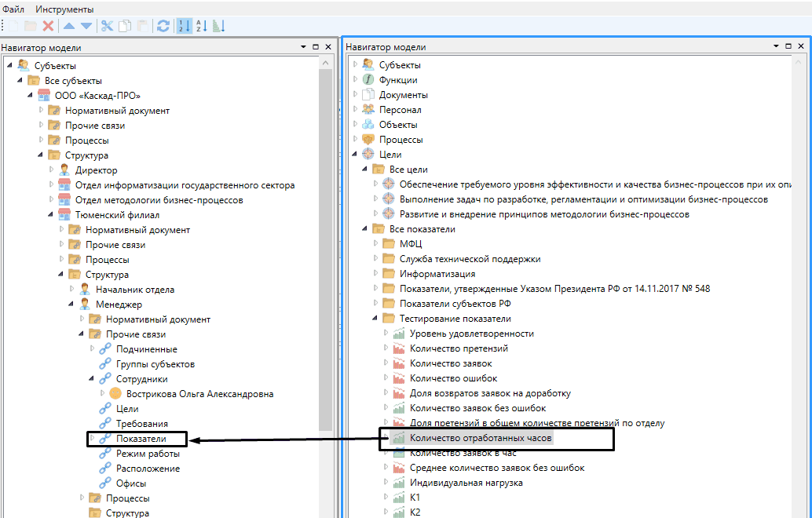The width and height of the screenshot is (812, 518).
Task: Open left navigator panel options dropdown arrow
Action: 303,46
